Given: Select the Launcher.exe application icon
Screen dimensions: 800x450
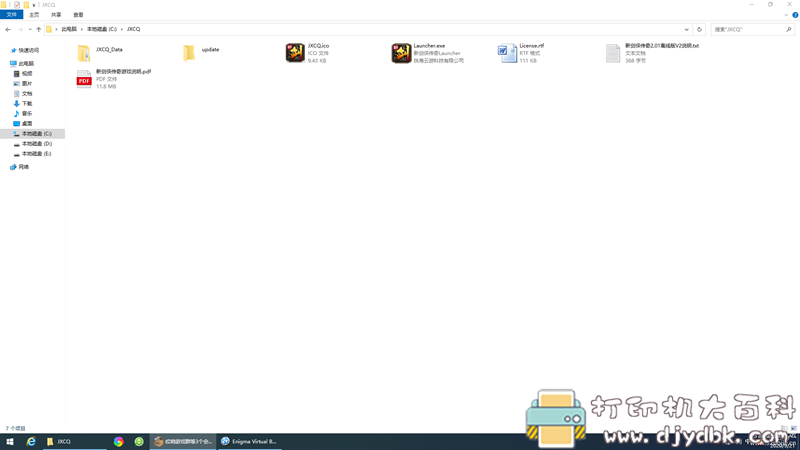Looking at the screenshot, I should point(401,53).
